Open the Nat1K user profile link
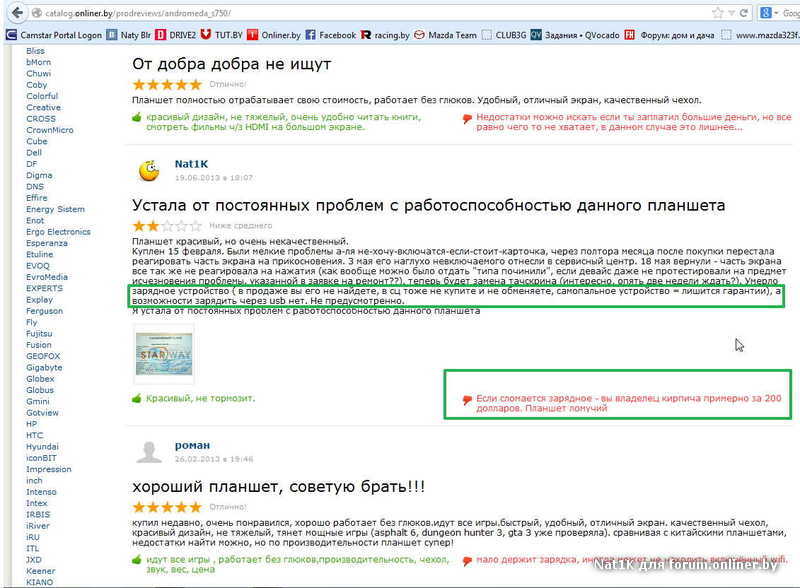 (191, 164)
